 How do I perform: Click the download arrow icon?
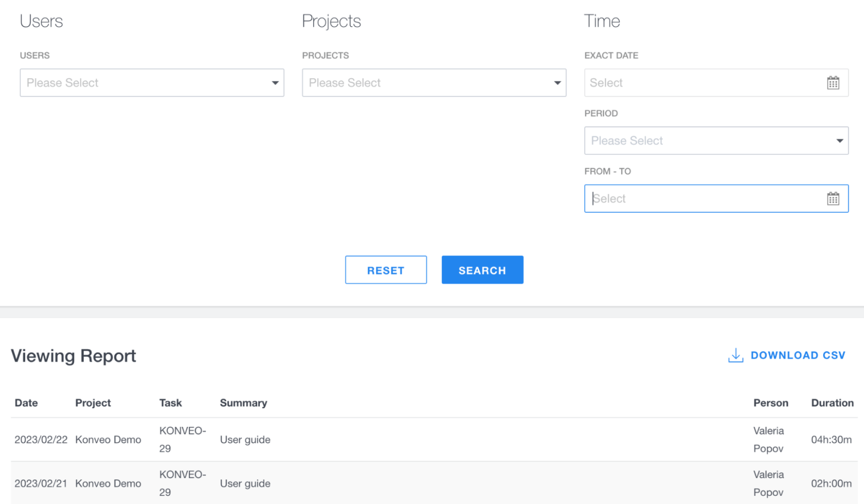tap(735, 355)
